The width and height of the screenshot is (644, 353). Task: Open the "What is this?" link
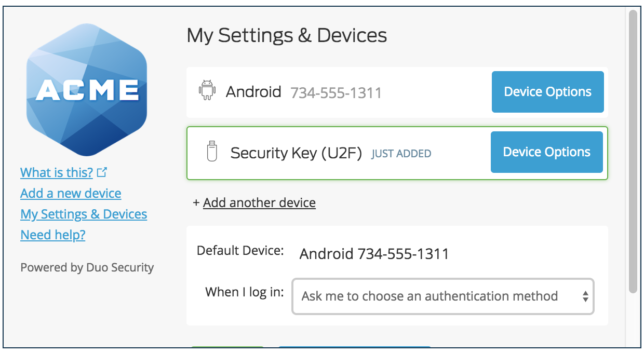click(57, 172)
